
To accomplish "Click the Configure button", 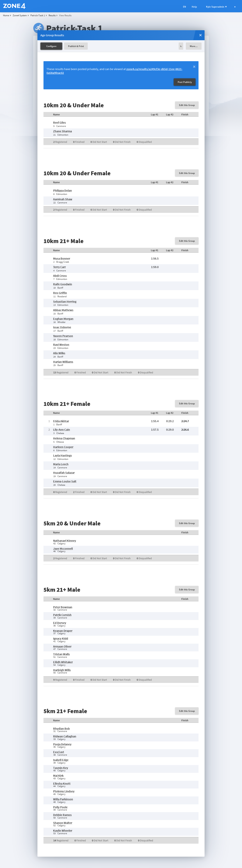I will tap(51, 46).
